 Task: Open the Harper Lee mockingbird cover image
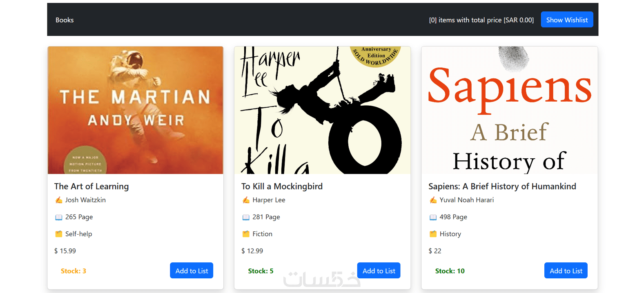point(323,110)
